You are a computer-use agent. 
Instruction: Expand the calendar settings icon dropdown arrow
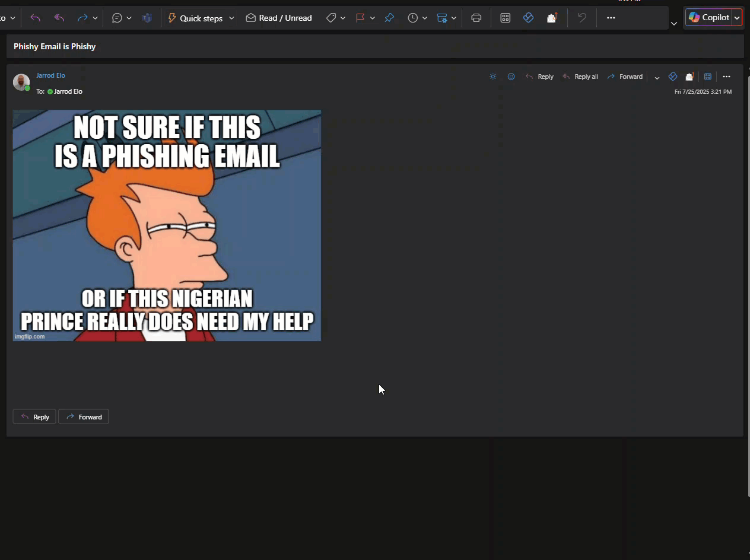tap(454, 18)
